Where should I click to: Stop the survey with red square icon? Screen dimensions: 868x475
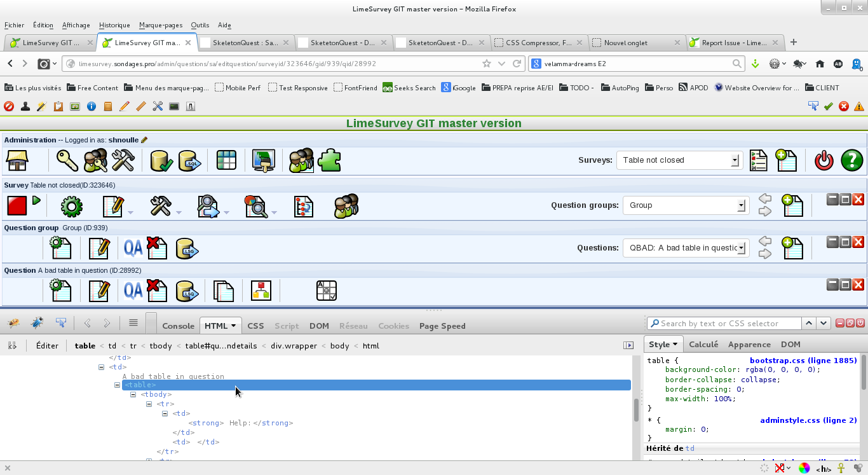17,205
